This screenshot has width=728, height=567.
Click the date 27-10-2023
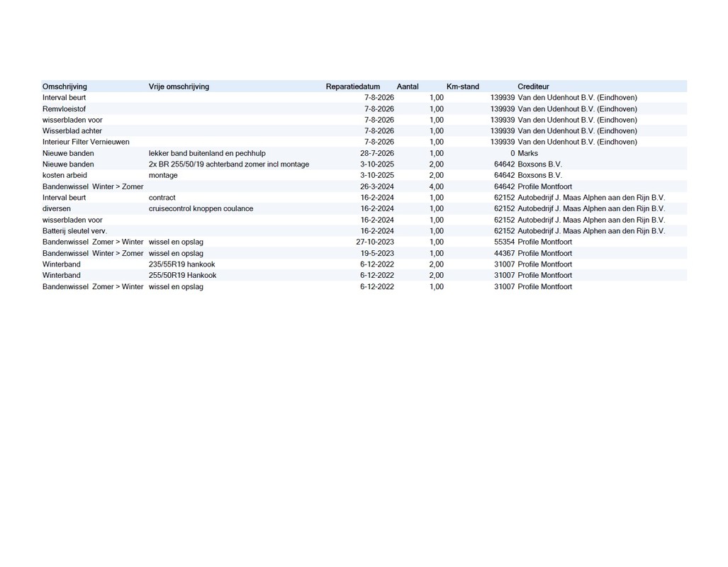pyautogui.click(x=375, y=242)
